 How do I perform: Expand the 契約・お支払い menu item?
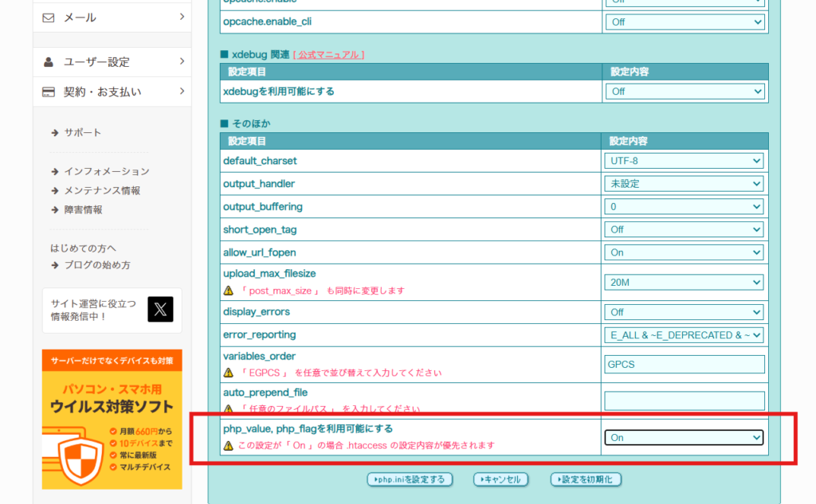point(112,92)
